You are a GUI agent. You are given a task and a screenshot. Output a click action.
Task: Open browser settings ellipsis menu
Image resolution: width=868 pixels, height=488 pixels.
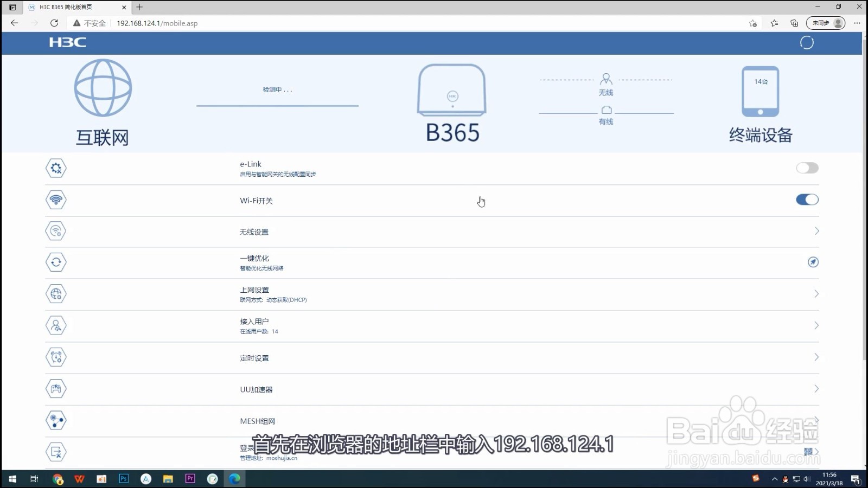click(857, 23)
